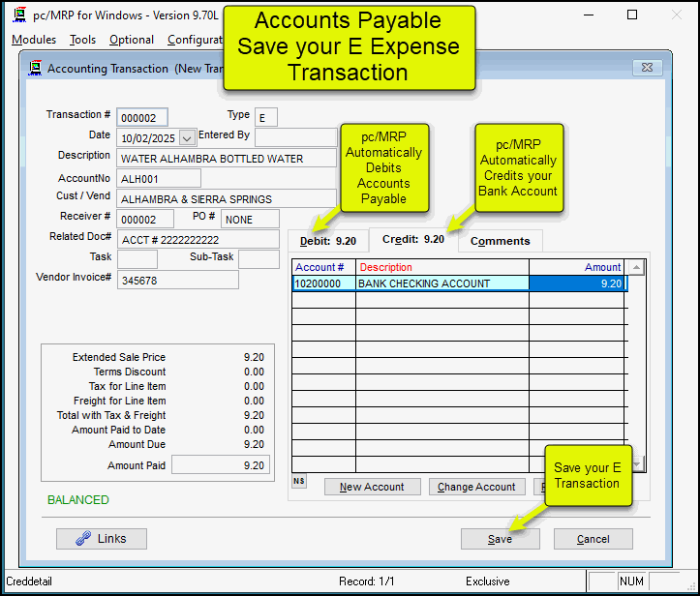This screenshot has height=596, width=700.
Task: Open Links with the chain icon button
Action: (102, 539)
